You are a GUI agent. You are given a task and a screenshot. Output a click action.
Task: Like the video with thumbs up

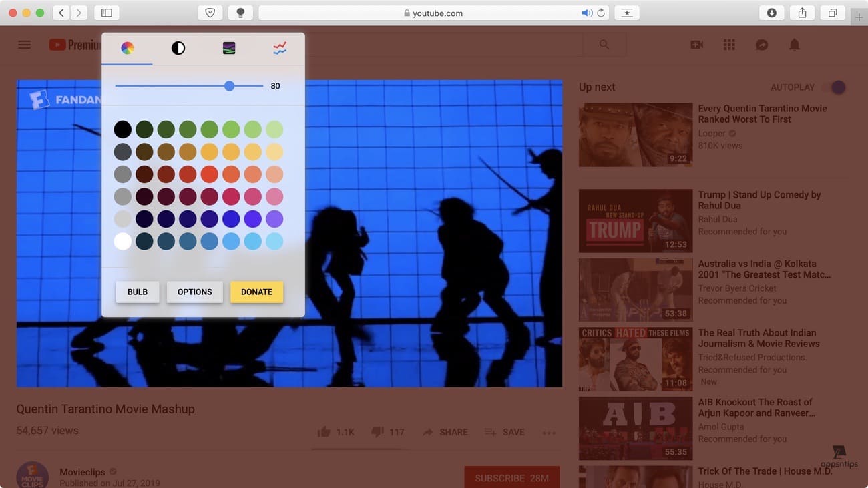click(x=324, y=432)
